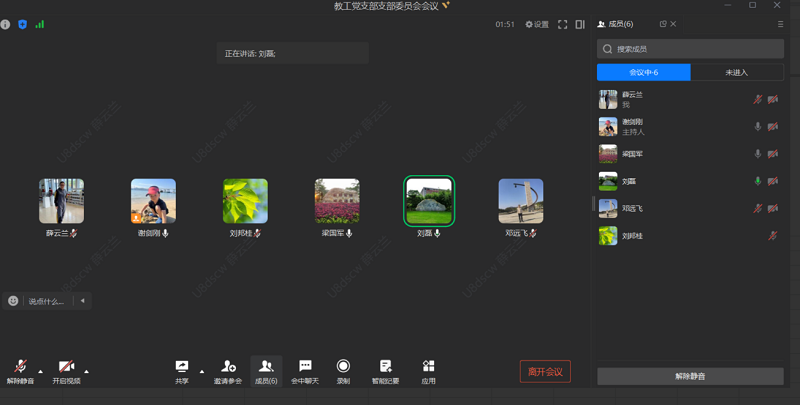Open share options arrow beside 共享
This screenshot has height=405, width=800.
[x=202, y=371]
